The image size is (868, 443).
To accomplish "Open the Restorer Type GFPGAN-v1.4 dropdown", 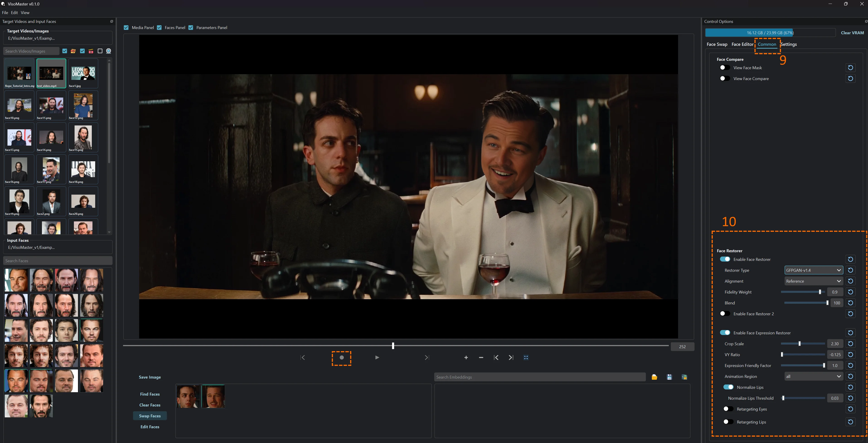I will click(x=813, y=270).
